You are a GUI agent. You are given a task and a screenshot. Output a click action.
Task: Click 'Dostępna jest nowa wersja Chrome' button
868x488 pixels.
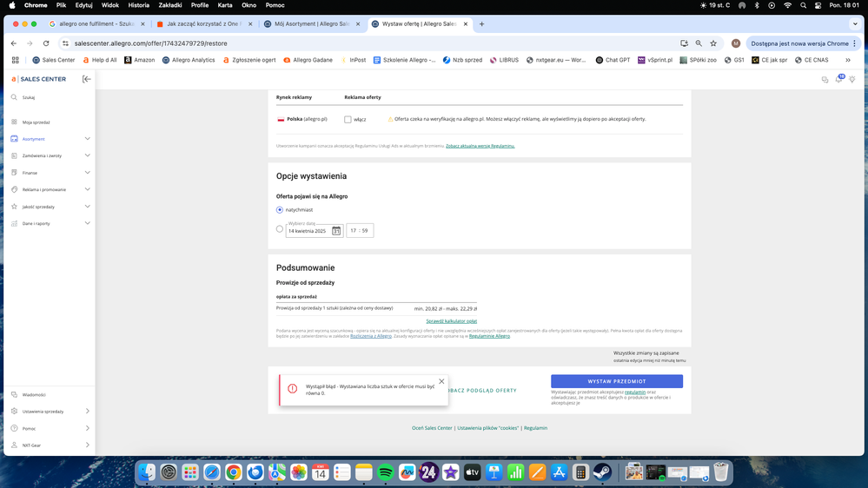pos(804,43)
